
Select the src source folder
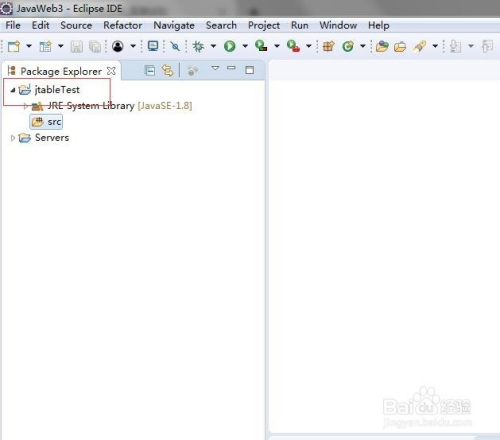pos(46,122)
